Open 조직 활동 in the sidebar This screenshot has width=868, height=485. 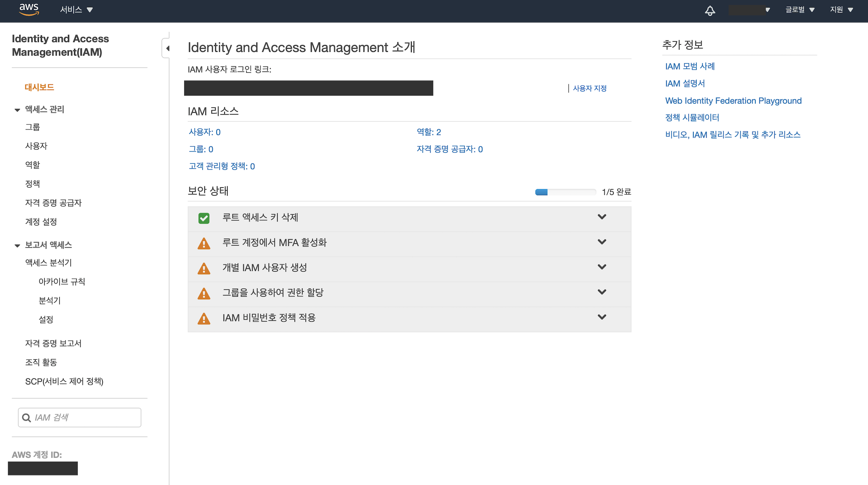tap(41, 362)
